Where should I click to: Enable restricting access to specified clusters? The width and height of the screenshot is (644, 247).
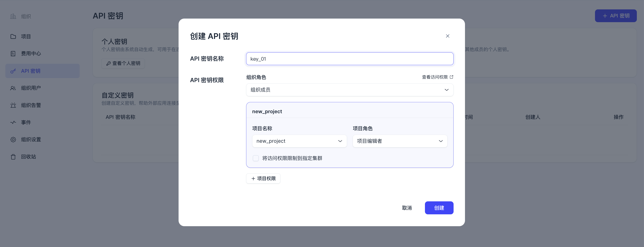pos(256,158)
